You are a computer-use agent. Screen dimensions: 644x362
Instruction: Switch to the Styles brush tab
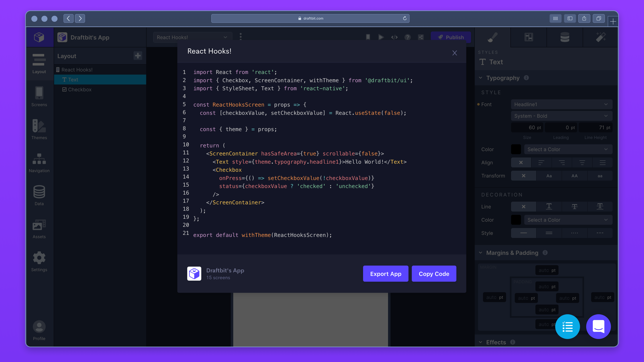point(493,37)
